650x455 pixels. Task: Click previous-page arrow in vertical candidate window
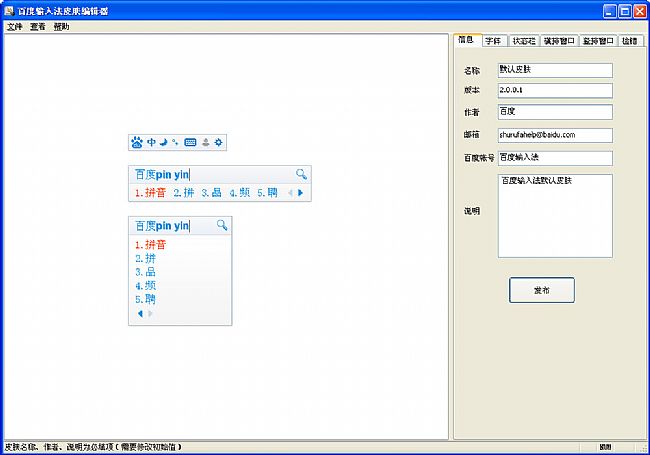pos(140,314)
